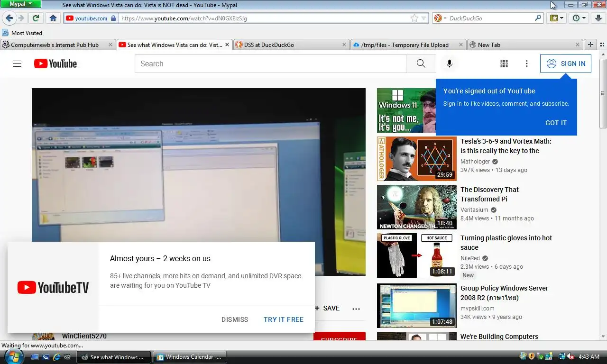Close the DSS at DuckDuckGo tab
Screen dimensions: 607x364
[x=344, y=45]
